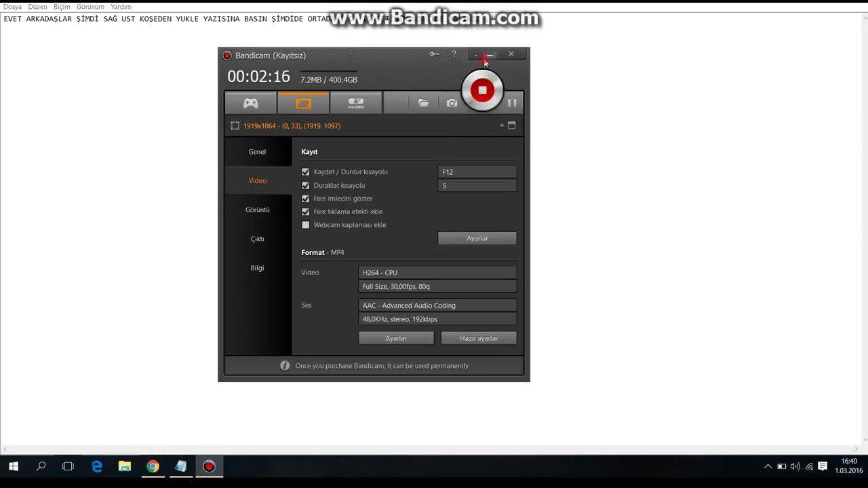Open the Yardım menu in Notepad
Screen dimensions: 868x488
[121, 7]
